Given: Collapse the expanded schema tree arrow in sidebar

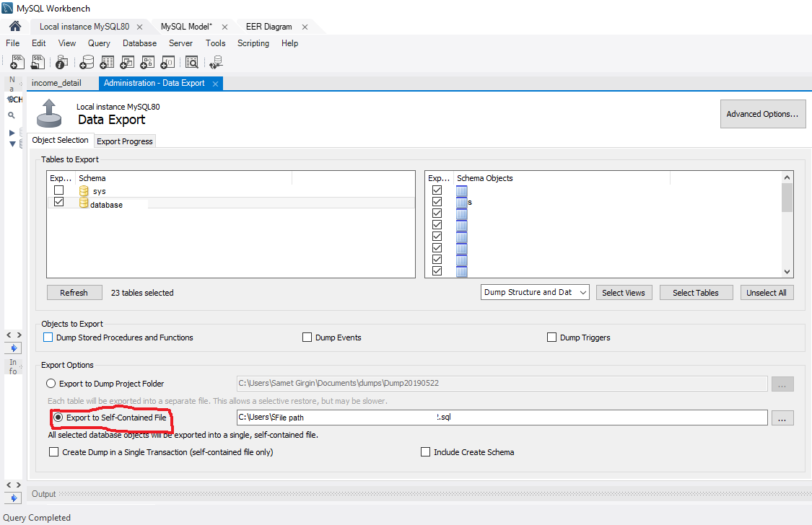Looking at the screenshot, I should pyautogui.click(x=12, y=144).
